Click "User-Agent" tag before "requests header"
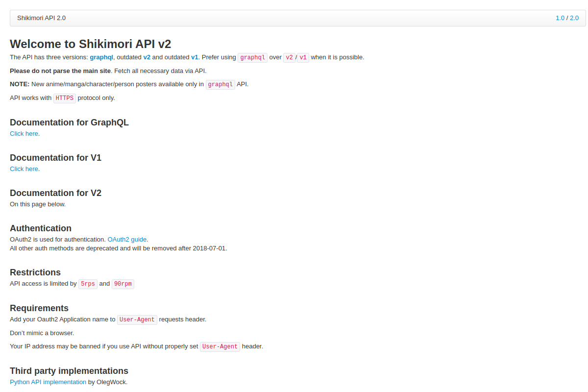Image resolution: width=588 pixels, height=392 pixels. point(137,320)
